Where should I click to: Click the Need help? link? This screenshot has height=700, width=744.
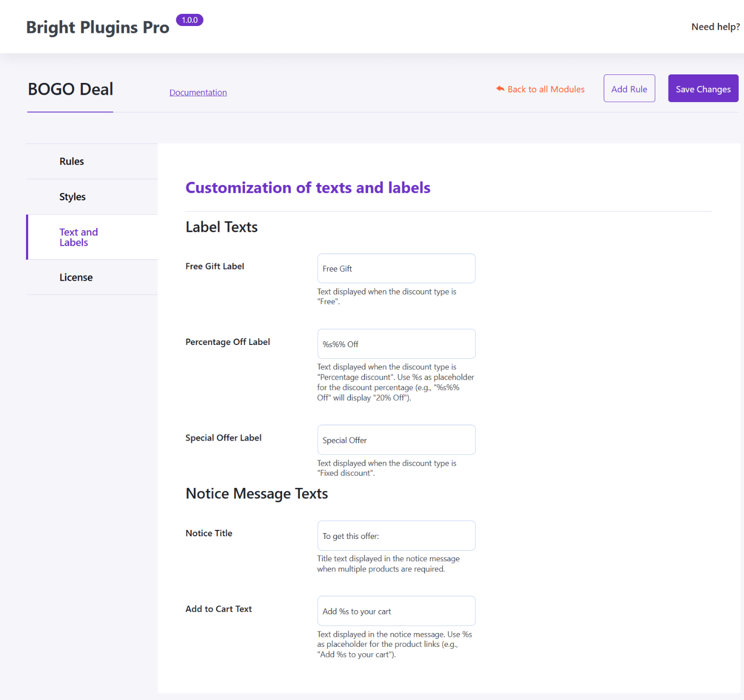(x=715, y=26)
